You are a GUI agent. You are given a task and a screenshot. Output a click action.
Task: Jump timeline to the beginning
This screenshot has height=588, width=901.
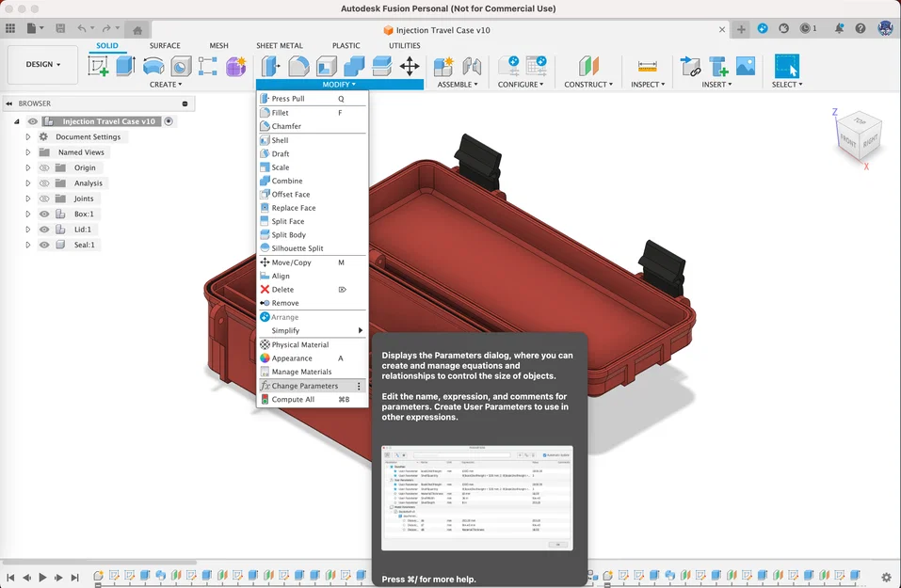[x=10, y=577]
